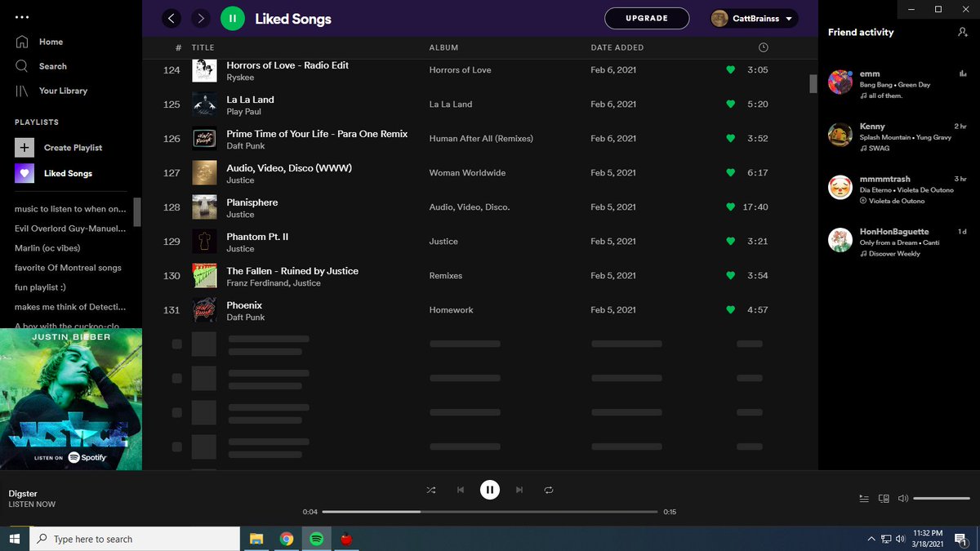Sort by TITLE column header
Screen dimensions: 980x551
click(x=203, y=47)
